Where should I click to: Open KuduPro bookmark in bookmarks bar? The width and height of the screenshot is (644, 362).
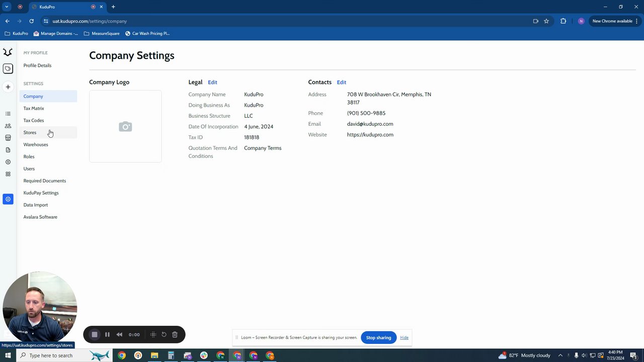tap(16, 33)
